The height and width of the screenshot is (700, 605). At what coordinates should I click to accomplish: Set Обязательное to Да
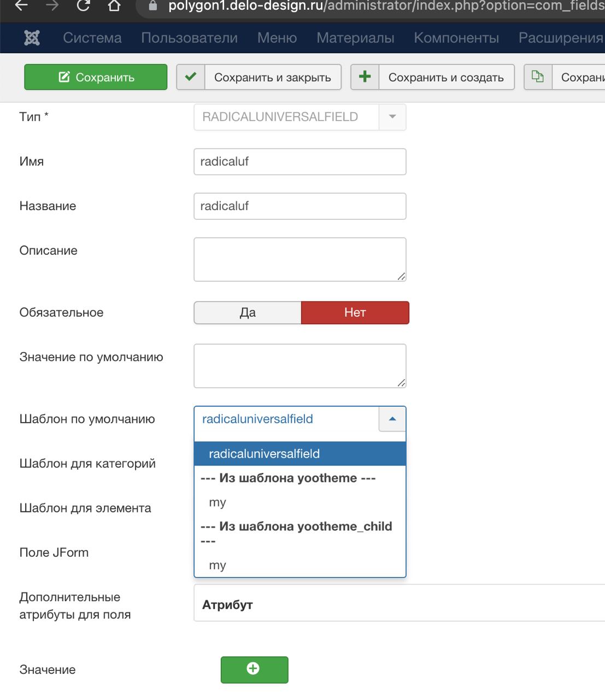(248, 312)
